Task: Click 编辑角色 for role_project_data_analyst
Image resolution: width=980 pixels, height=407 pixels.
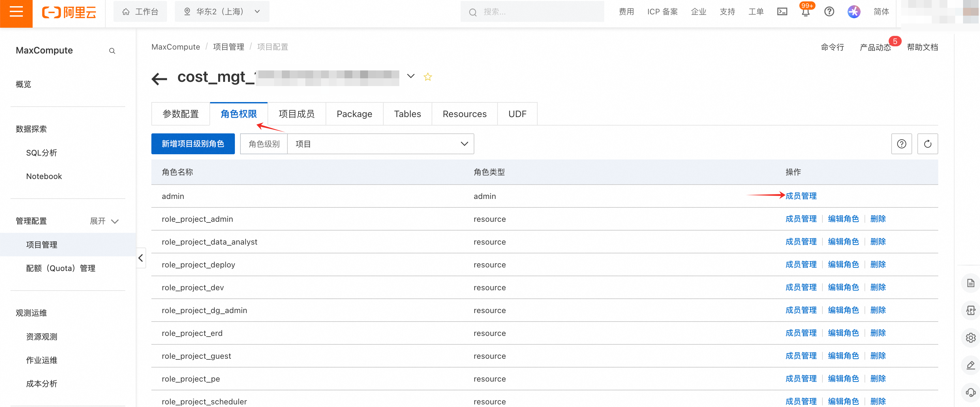Action: coord(843,242)
